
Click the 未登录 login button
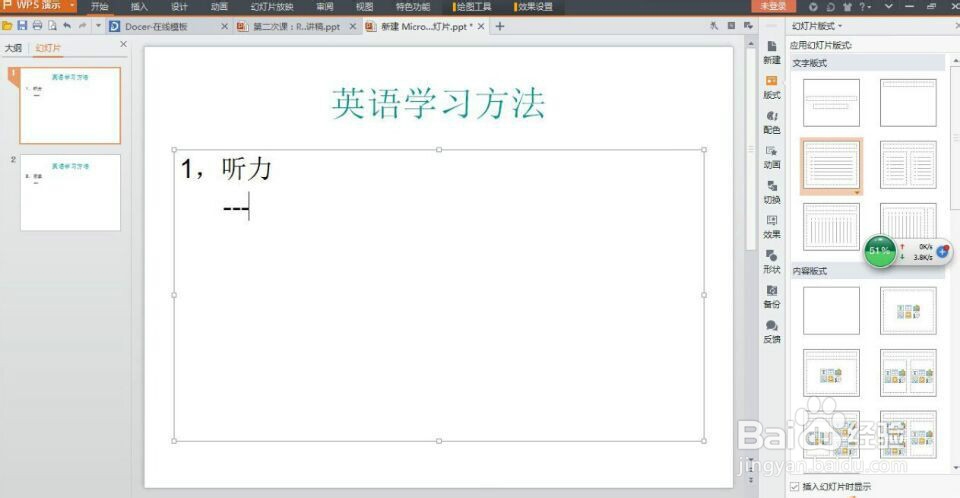pyautogui.click(x=773, y=6)
